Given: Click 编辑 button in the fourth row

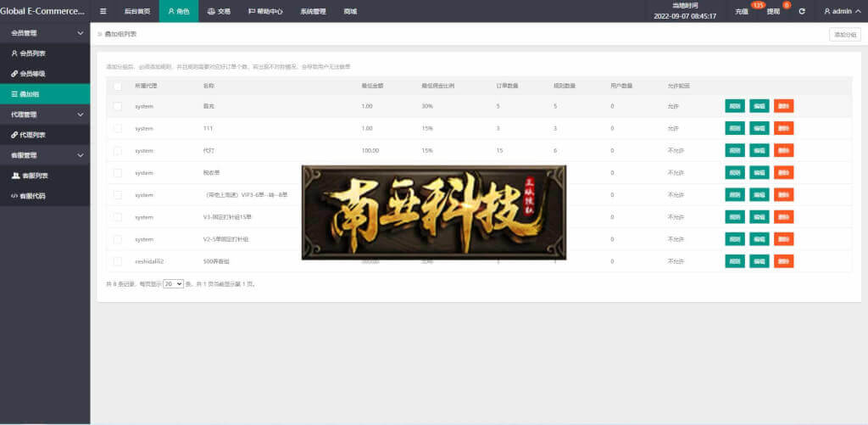Looking at the screenshot, I should point(759,172).
